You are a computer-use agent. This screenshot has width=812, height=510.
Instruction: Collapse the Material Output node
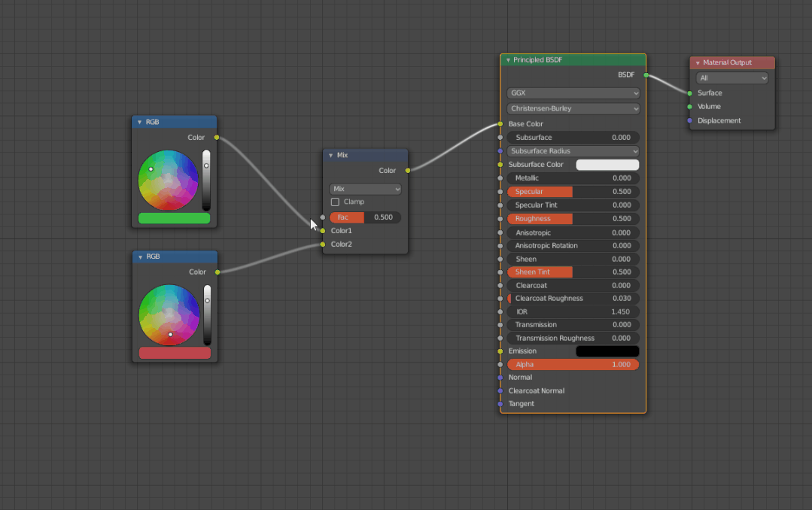[698, 62]
